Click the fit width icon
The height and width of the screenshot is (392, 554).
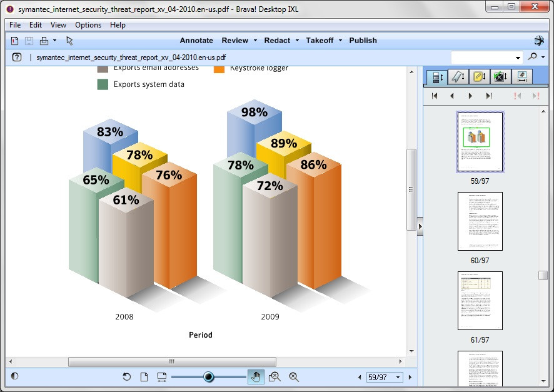pyautogui.click(x=162, y=377)
